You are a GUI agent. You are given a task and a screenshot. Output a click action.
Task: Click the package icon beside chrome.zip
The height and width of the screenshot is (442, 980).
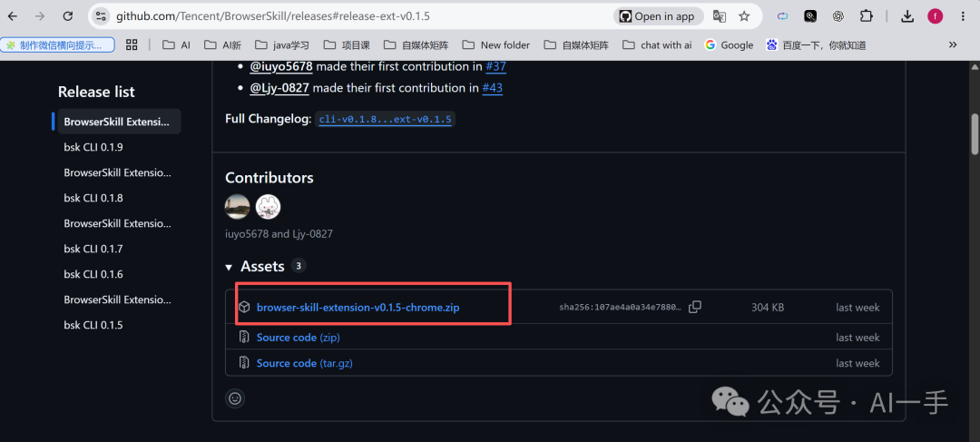tap(244, 307)
